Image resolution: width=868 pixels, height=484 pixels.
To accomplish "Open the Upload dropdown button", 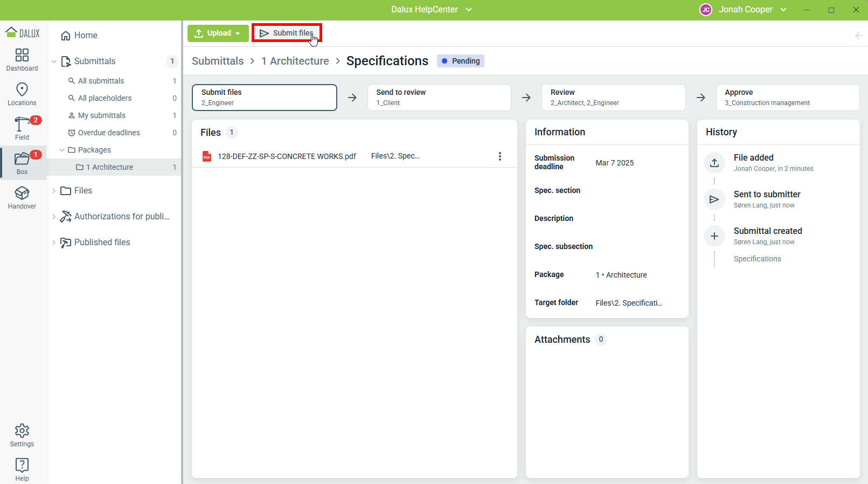I will (218, 33).
